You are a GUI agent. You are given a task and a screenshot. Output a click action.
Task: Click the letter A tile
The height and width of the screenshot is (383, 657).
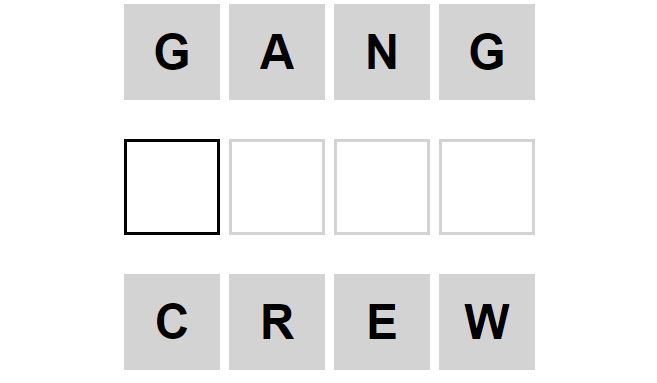click(277, 52)
